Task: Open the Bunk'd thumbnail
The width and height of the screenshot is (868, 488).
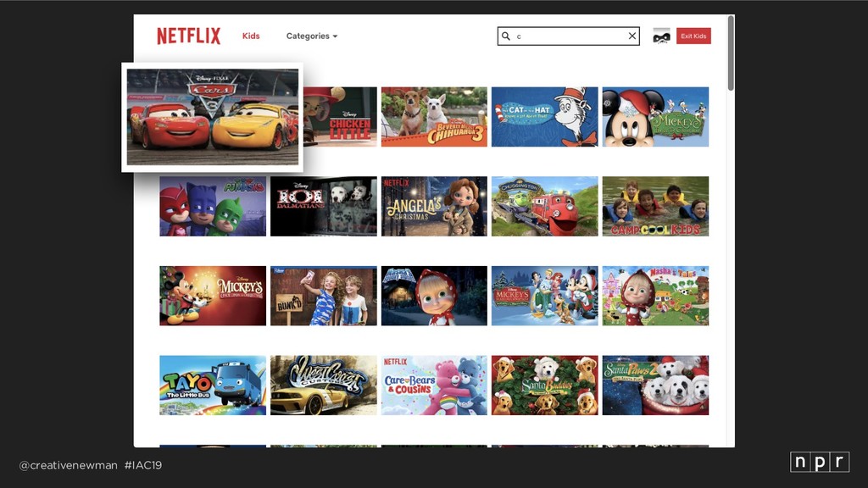Action: click(x=323, y=296)
